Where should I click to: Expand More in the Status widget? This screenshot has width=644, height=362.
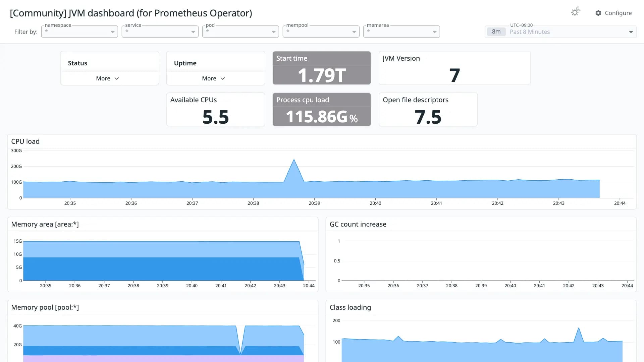[x=107, y=78]
